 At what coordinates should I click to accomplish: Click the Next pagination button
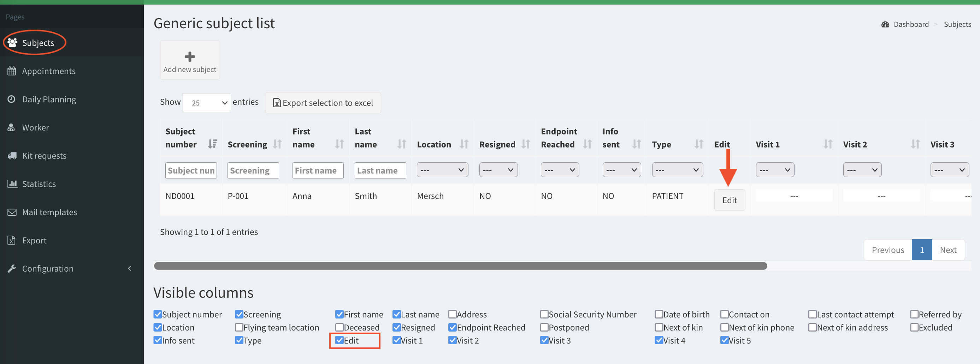click(x=947, y=250)
